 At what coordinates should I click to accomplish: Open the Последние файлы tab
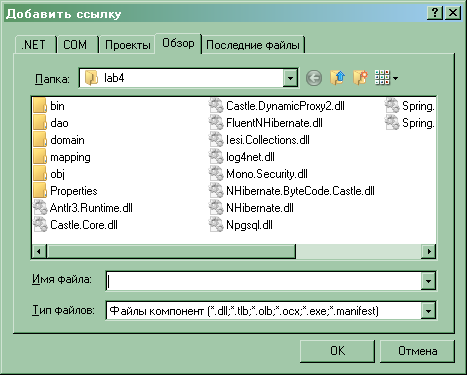pos(253,45)
